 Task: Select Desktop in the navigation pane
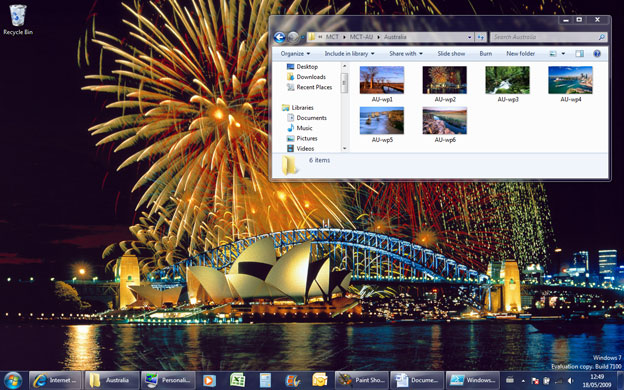pyautogui.click(x=302, y=66)
